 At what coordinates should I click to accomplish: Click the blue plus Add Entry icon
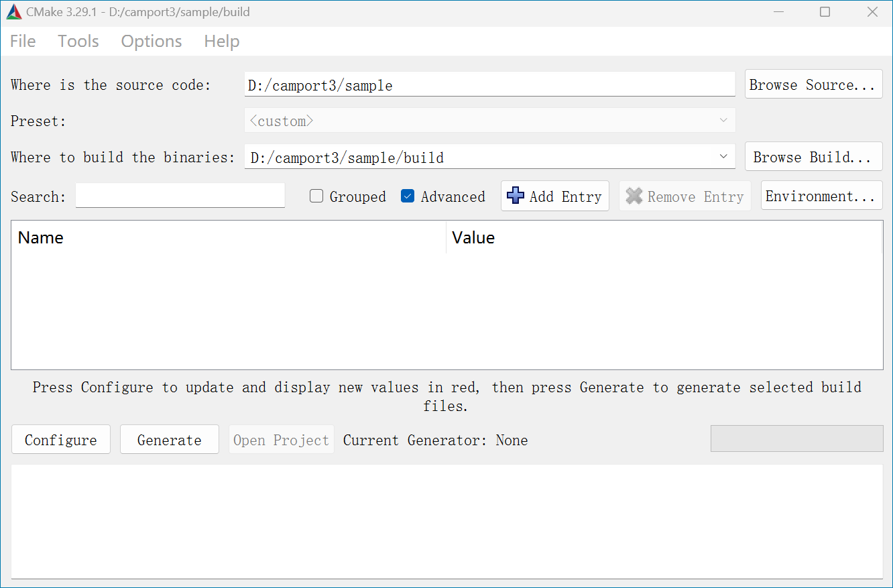pyautogui.click(x=516, y=196)
